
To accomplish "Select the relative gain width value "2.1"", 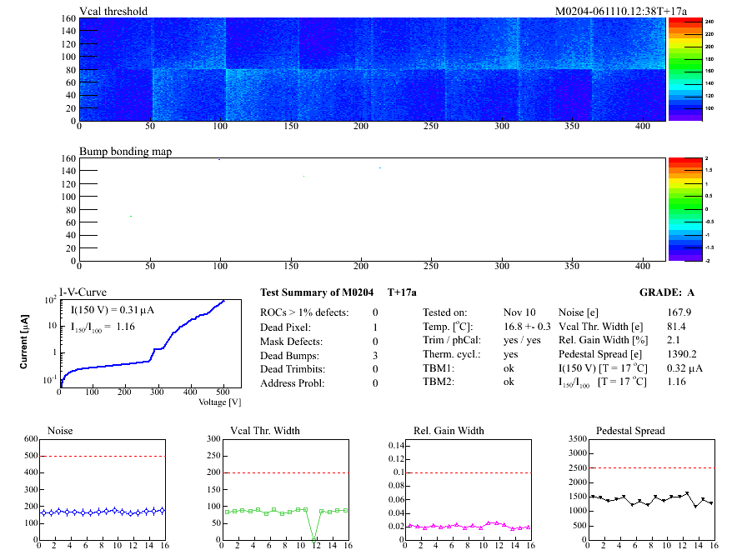I will 673,340.
